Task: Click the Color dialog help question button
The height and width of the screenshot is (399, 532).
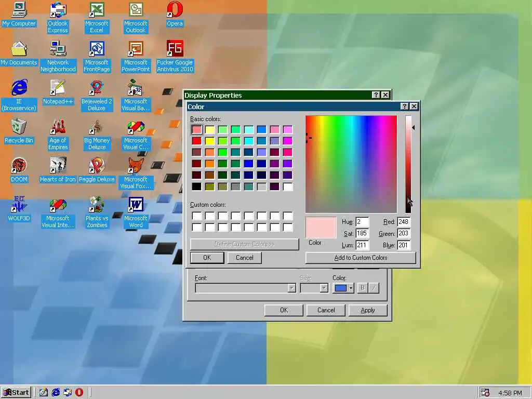Action: point(404,106)
